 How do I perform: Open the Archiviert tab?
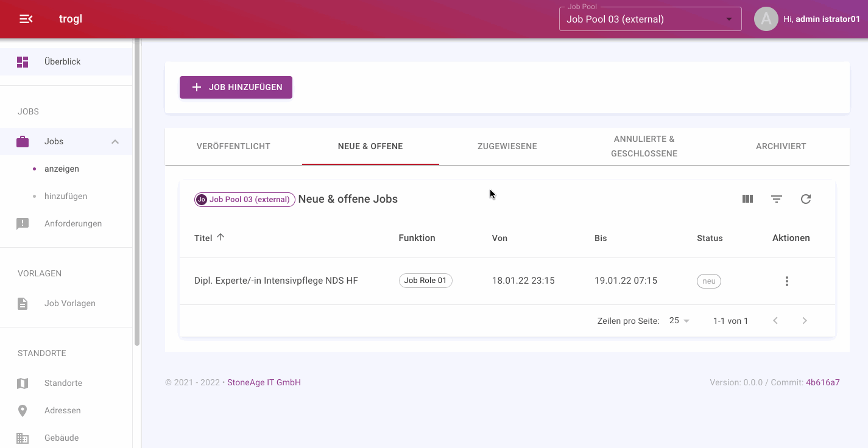point(780,146)
